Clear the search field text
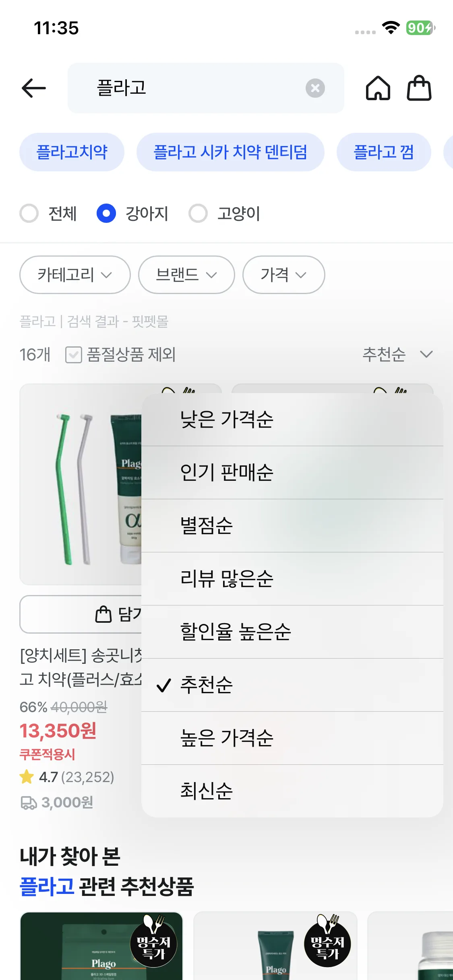The width and height of the screenshot is (453, 980). point(315,88)
